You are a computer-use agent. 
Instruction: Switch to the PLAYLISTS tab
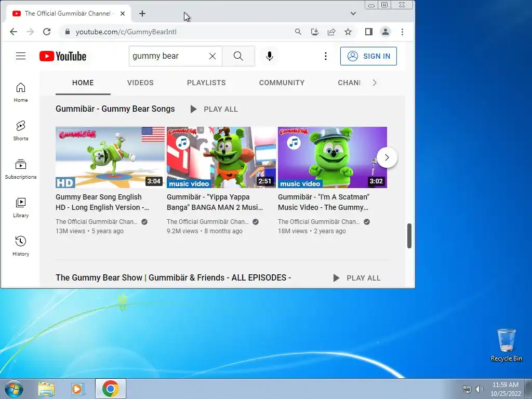click(206, 83)
